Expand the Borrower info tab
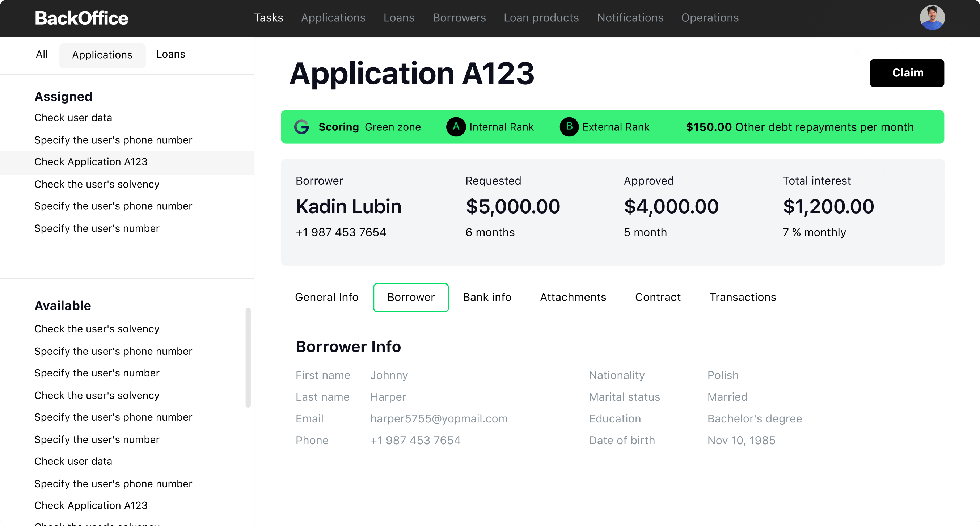The image size is (980, 526). tap(411, 297)
